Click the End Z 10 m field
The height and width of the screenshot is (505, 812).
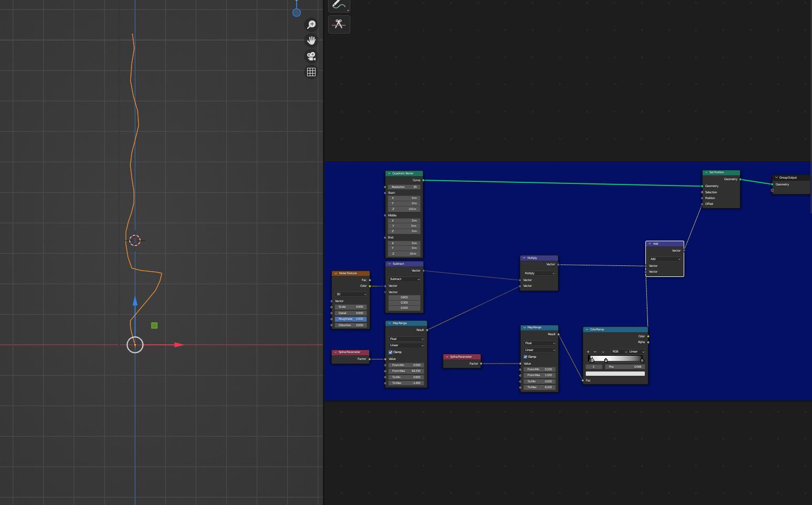[404, 254]
